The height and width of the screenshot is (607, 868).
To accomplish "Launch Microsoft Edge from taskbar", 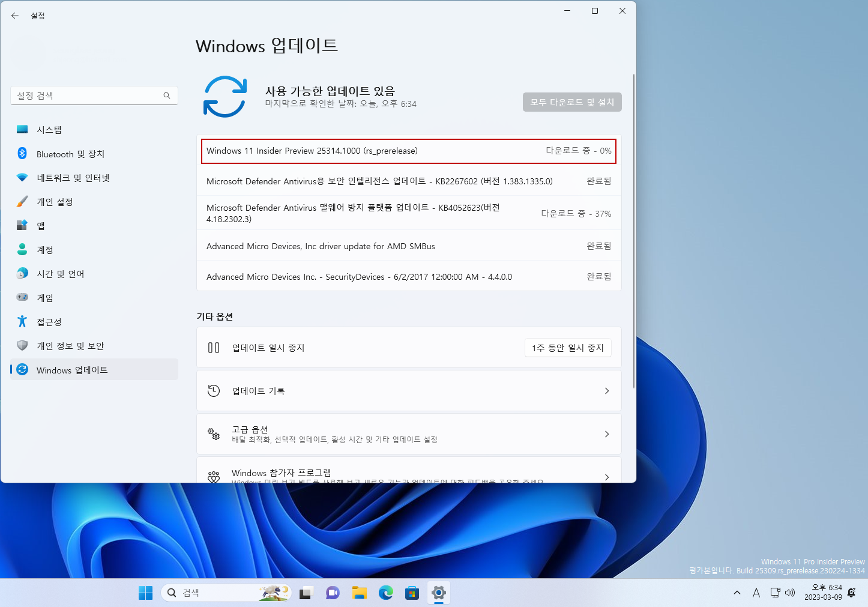I will click(385, 593).
